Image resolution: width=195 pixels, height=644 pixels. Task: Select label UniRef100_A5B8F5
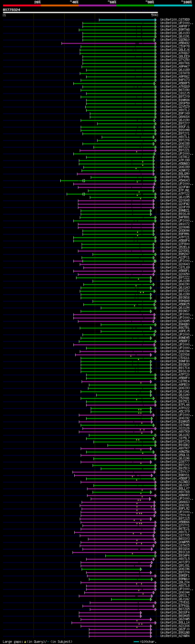(175, 83)
